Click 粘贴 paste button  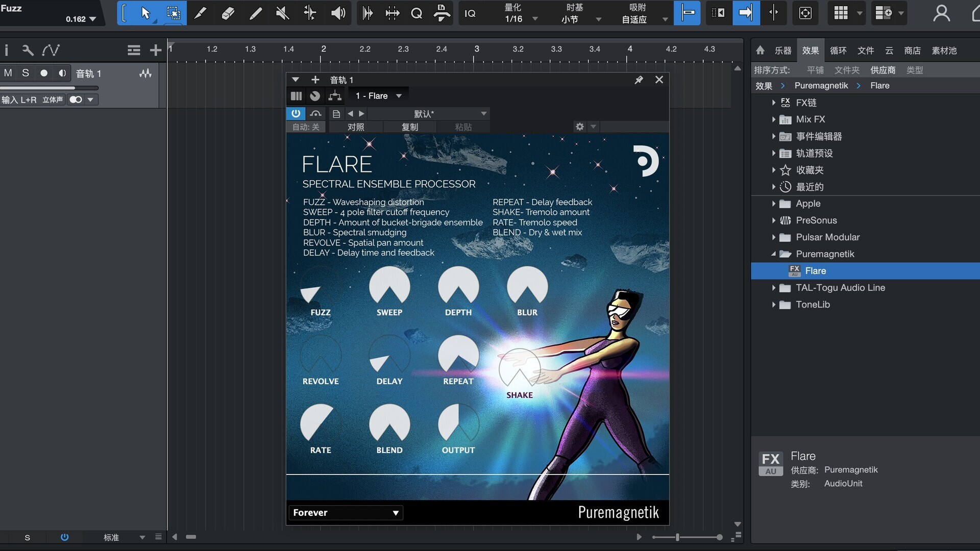click(x=463, y=127)
